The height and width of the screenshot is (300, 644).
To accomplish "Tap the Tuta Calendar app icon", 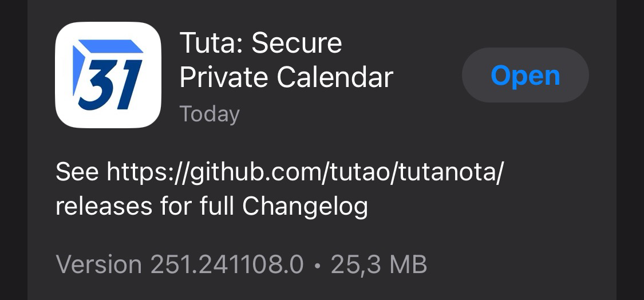I will (108, 74).
